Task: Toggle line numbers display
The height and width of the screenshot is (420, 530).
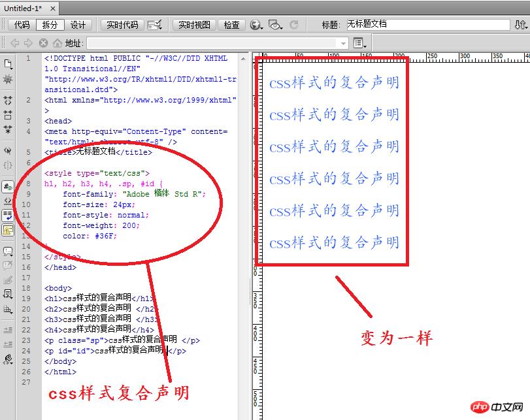Action: click(x=8, y=187)
